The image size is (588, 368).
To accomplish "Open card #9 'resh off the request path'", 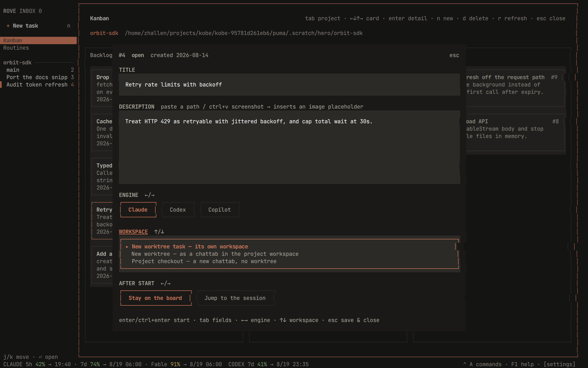I will point(515,88).
